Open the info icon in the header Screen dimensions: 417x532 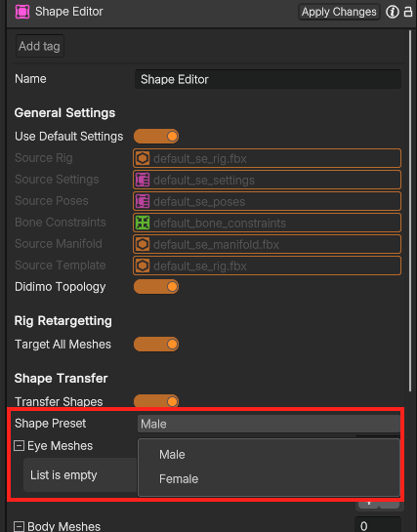(x=393, y=12)
